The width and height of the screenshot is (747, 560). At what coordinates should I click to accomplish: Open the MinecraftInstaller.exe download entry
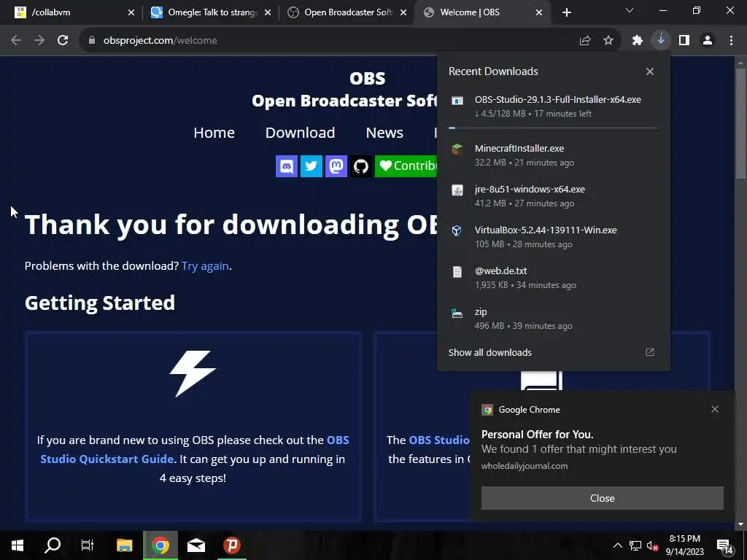tap(554, 155)
